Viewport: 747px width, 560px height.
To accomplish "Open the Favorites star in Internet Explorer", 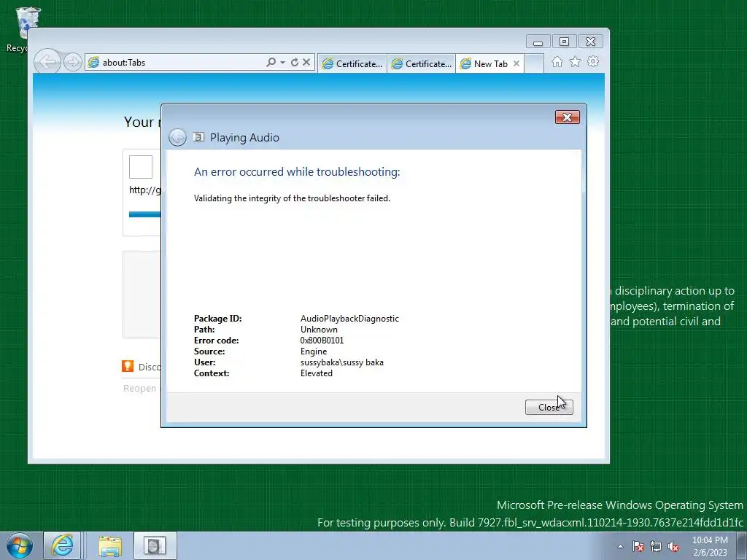I will pyautogui.click(x=575, y=62).
